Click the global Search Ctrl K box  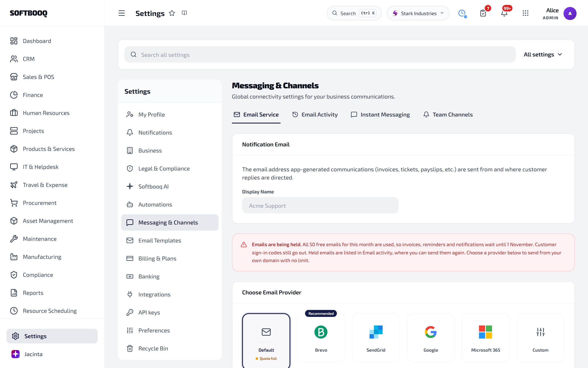(x=354, y=13)
